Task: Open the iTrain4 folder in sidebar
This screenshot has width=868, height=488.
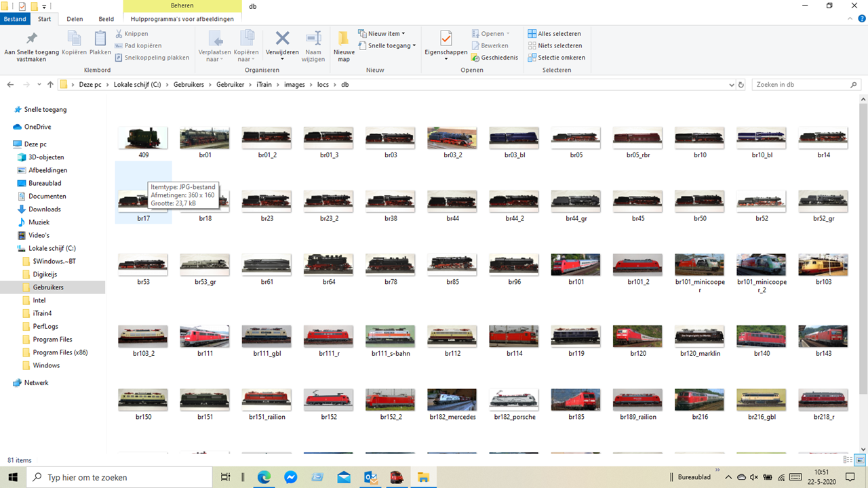Action: [x=42, y=313]
